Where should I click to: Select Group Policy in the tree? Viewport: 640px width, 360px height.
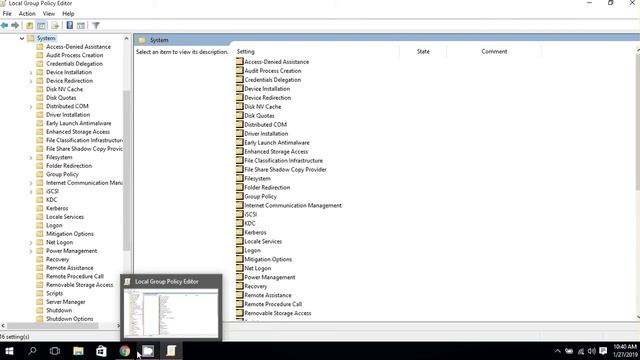click(62, 174)
